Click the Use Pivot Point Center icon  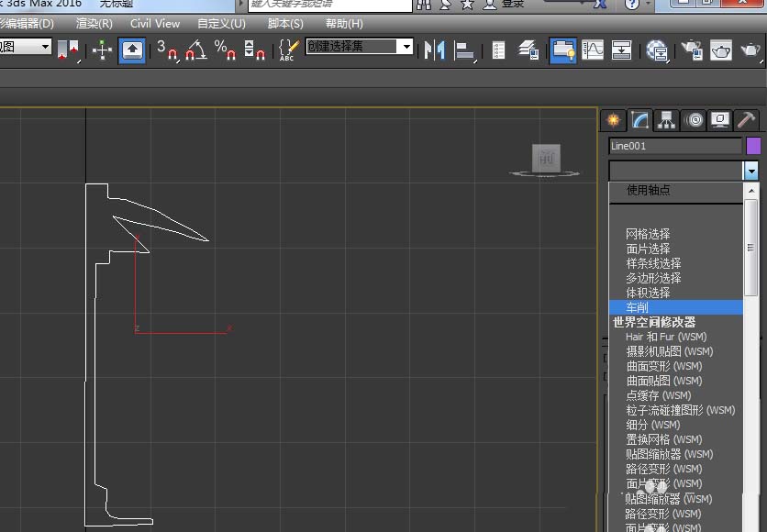coord(68,50)
